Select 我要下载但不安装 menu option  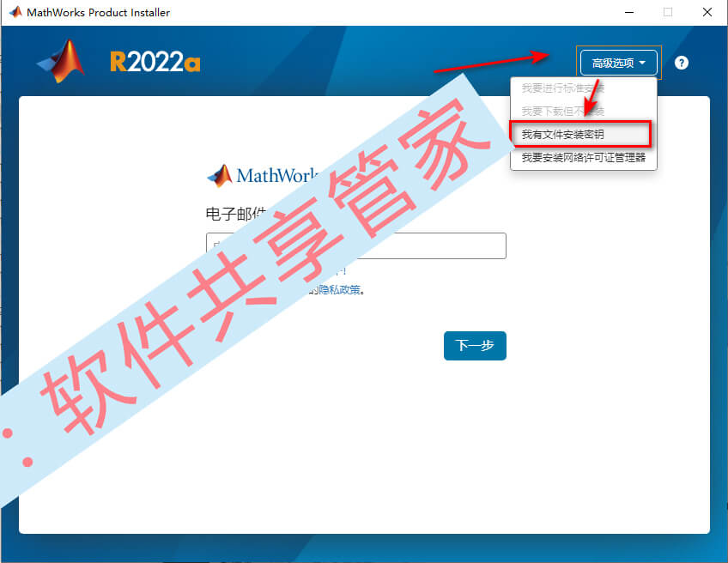(x=562, y=112)
